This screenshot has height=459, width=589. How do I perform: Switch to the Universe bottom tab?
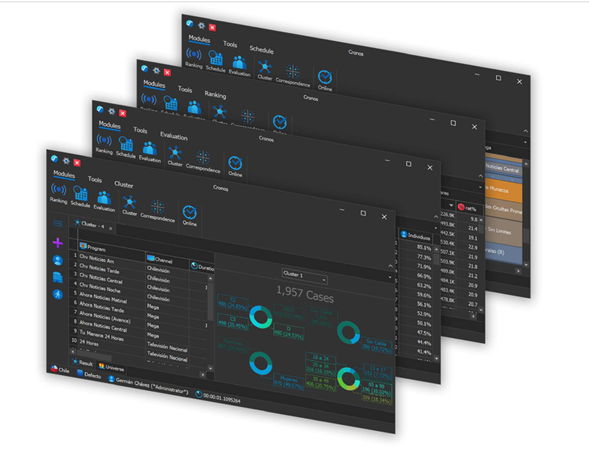pyautogui.click(x=111, y=367)
